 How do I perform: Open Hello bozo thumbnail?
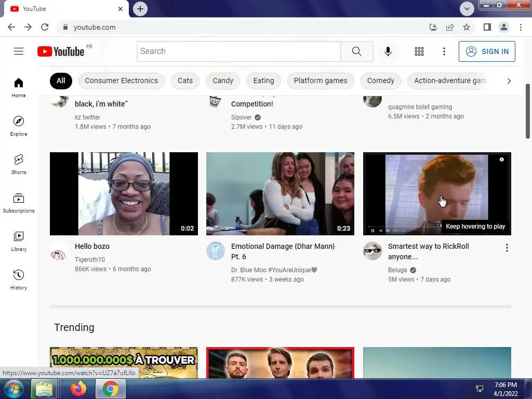[x=124, y=194]
